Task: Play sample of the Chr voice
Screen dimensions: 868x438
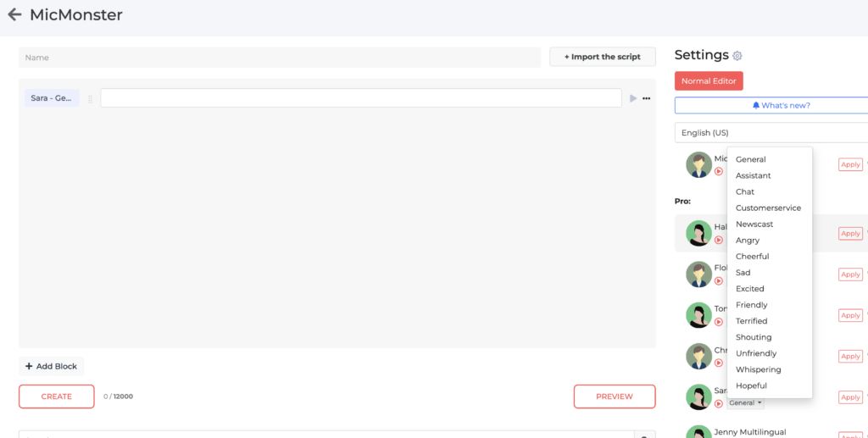Action: coord(719,363)
